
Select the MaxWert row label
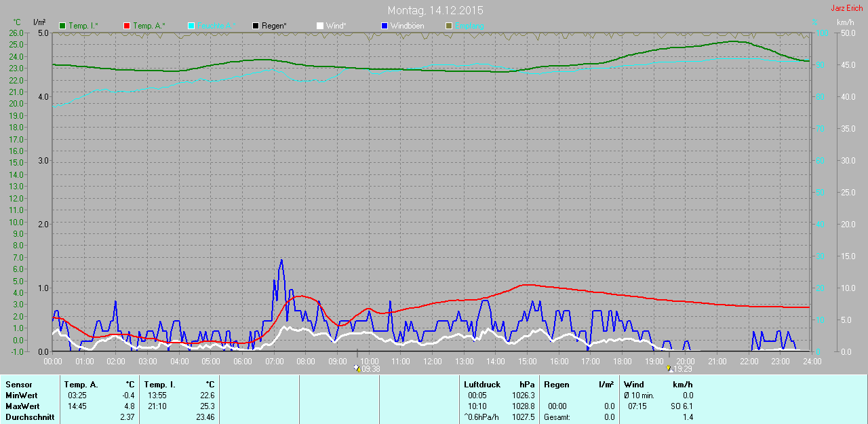(x=22, y=406)
